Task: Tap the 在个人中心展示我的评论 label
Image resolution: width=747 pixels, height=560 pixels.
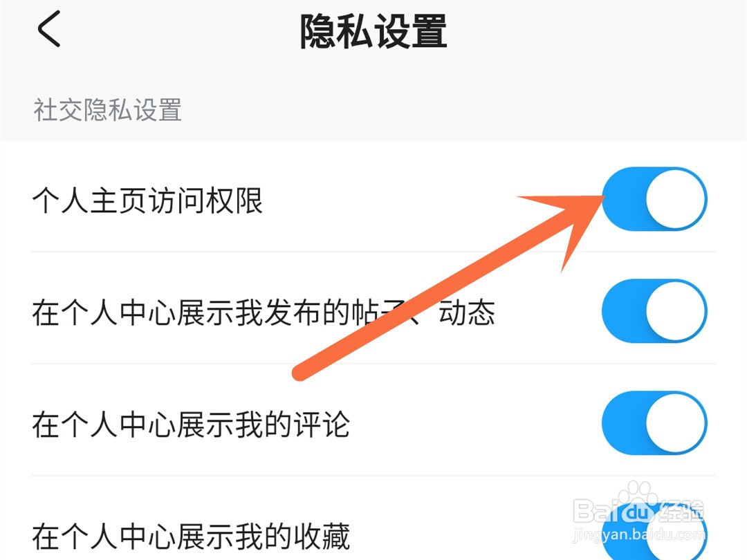Action: point(191,424)
